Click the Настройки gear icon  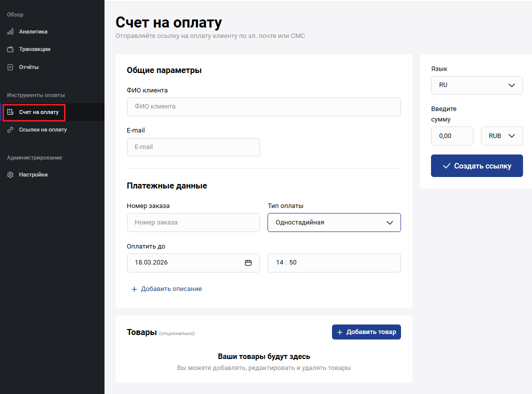point(10,175)
